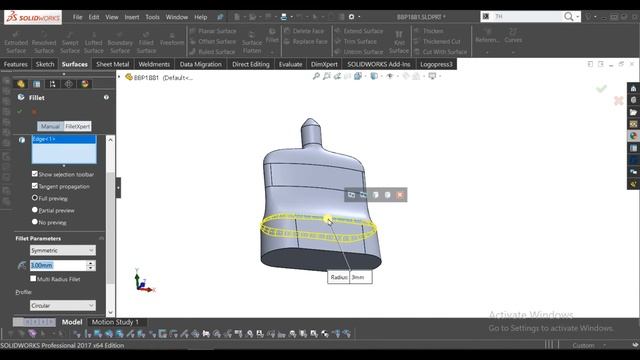Open the Filled Surface tool
The height and width of the screenshot is (360, 640).
(146, 42)
